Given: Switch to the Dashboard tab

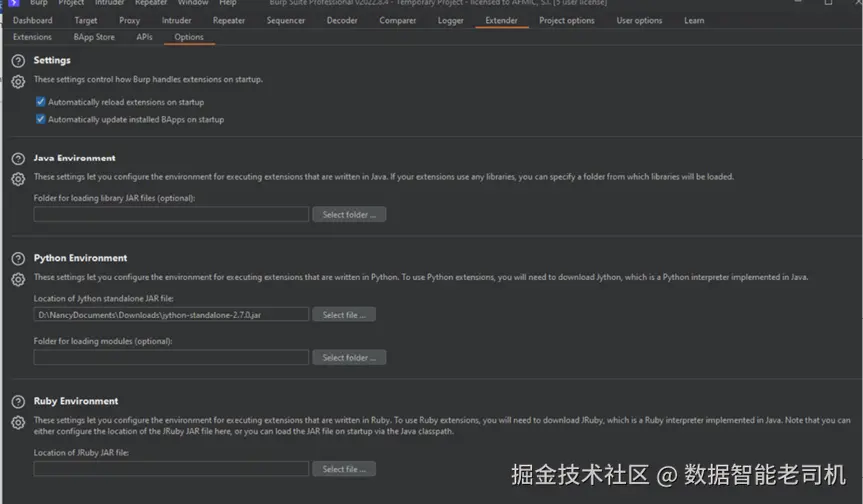Looking at the screenshot, I should click(33, 20).
